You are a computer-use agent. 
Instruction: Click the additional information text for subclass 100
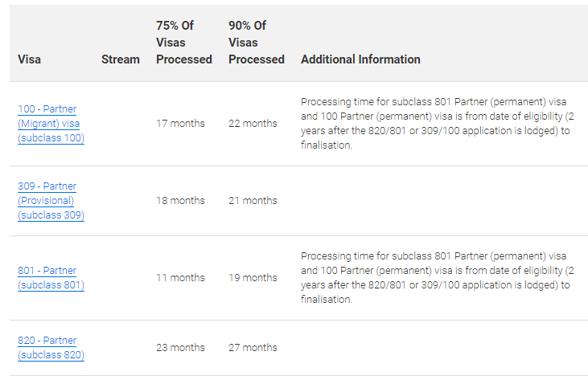tap(438, 124)
